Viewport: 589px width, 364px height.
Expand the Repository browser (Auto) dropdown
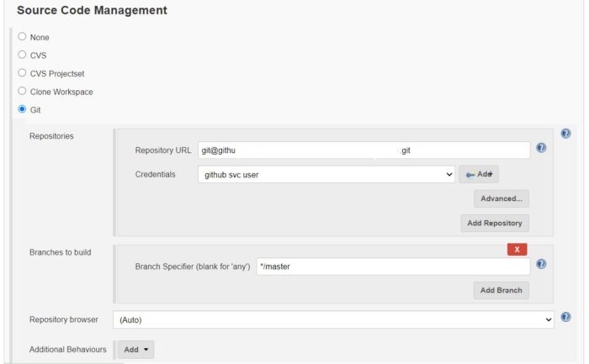coord(333,319)
